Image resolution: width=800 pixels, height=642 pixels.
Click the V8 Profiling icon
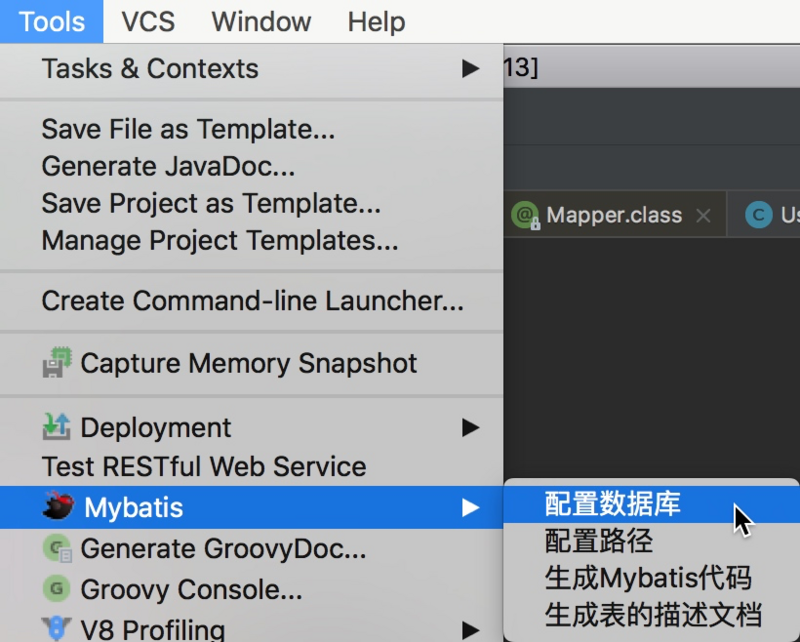click(56, 628)
